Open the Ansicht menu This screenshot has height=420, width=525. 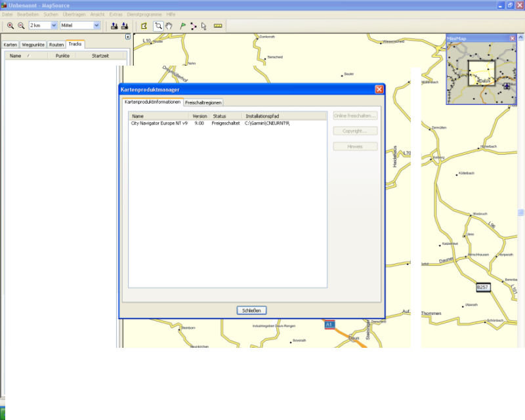(x=97, y=14)
